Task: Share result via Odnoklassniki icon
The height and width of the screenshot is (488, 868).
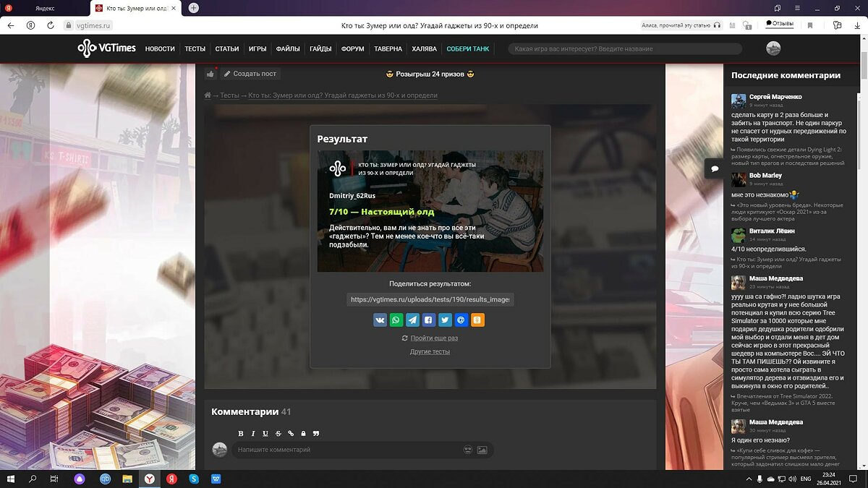Action: (x=477, y=320)
